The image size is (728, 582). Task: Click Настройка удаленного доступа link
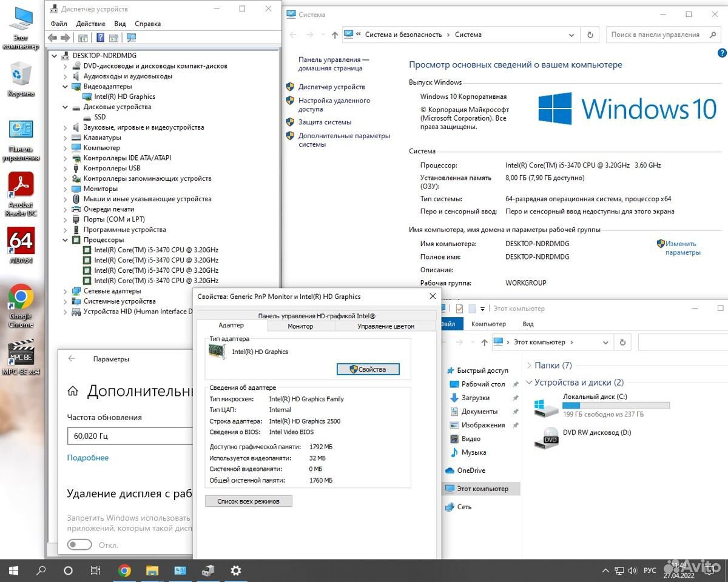point(334,105)
